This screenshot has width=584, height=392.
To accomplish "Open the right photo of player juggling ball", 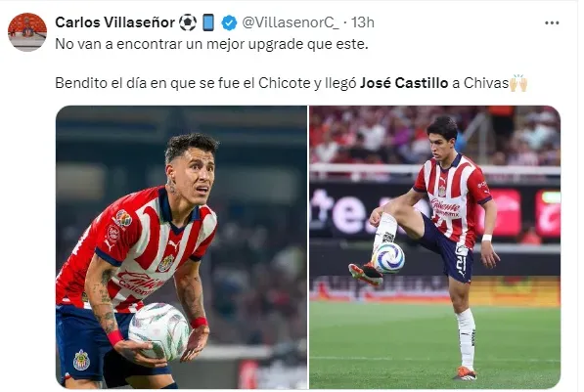I will coord(434,247).
